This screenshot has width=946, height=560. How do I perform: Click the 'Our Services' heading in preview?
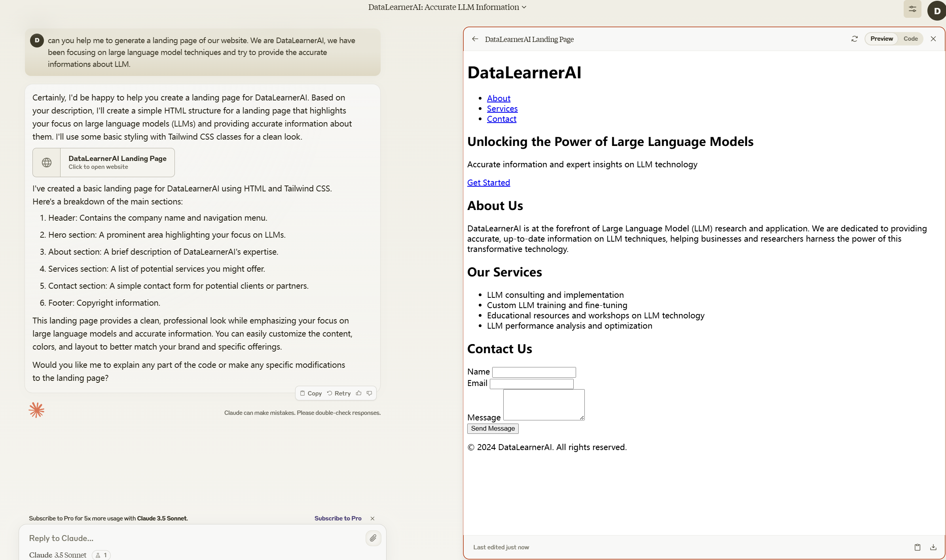(x=504, y=272)
